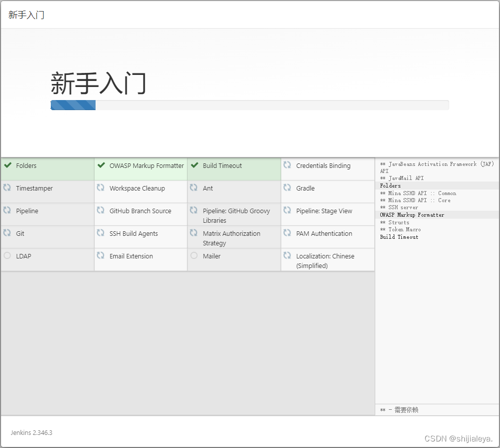Select the Workspace Cleanup plugin label
This screenshot has height=448, width=500.
click(137, 189)
